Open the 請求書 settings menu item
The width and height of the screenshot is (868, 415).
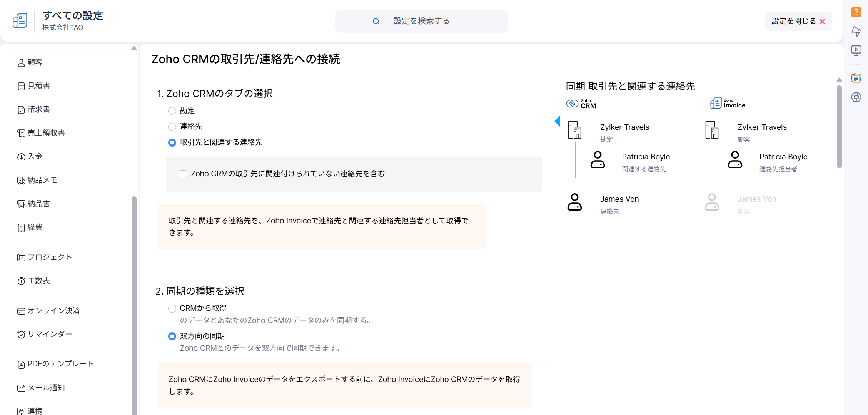(38, 110)
